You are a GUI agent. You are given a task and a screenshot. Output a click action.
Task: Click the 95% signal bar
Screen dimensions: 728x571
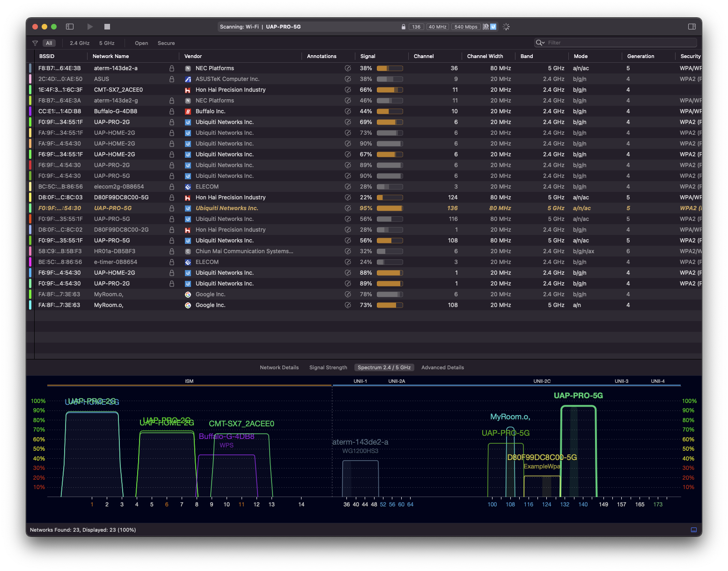pos(390,208)
